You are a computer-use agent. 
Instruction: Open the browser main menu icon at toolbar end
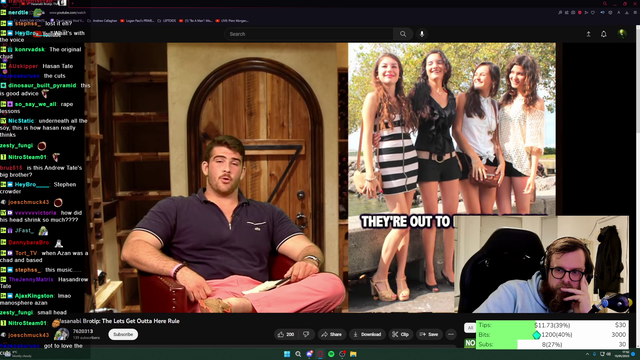tap(635, 13)
